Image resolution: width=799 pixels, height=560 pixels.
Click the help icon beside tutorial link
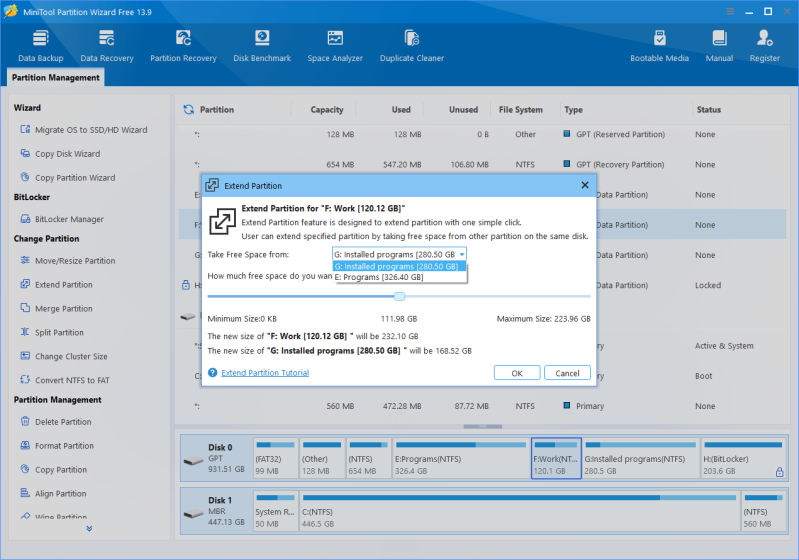click(212, 373)
